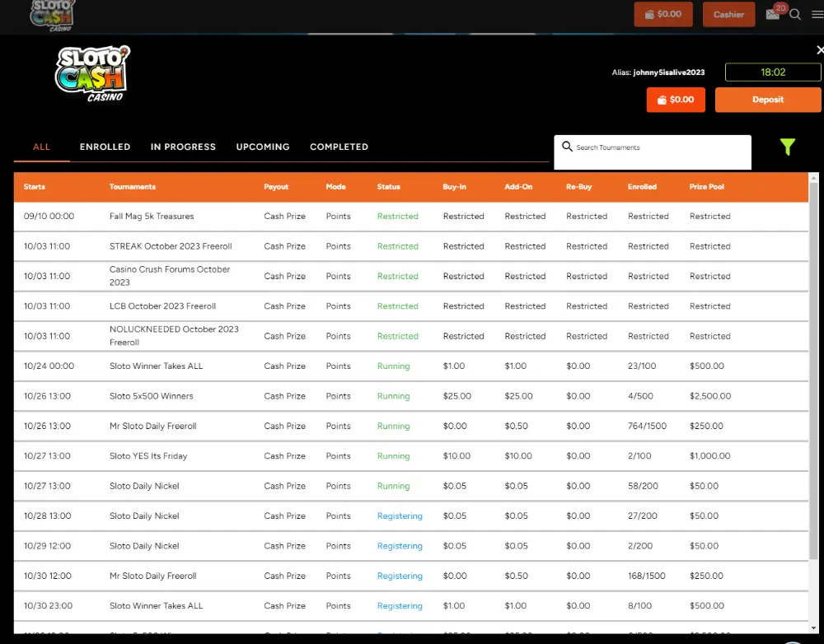
Task: Open Sloto Daily Nickel 10/29 row
Action: (411, 546)
